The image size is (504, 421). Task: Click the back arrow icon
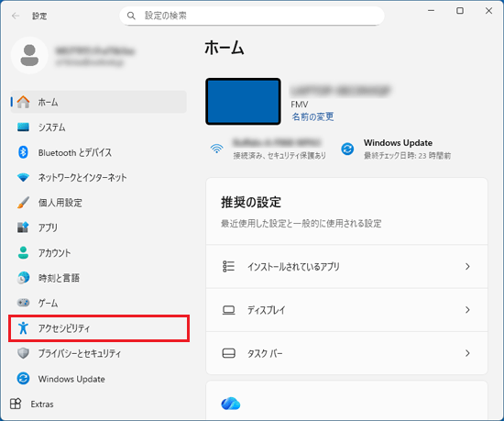(16, 16)
